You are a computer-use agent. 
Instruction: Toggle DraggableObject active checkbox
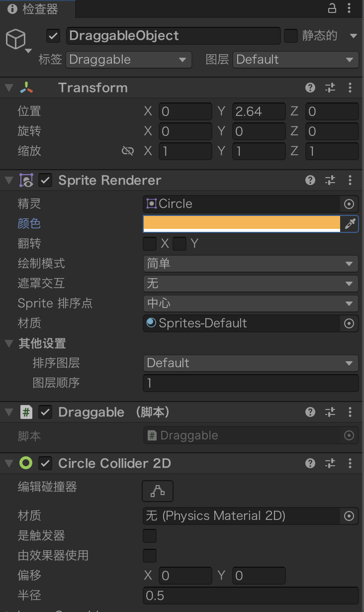pos(53,36)
